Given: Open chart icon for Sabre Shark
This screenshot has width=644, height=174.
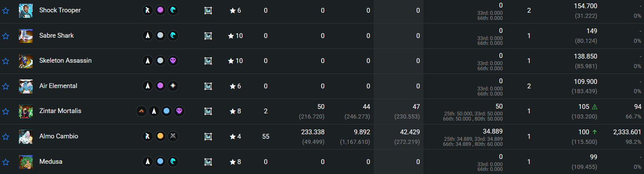Looking at the screenshot, I should tap(208, 36).
